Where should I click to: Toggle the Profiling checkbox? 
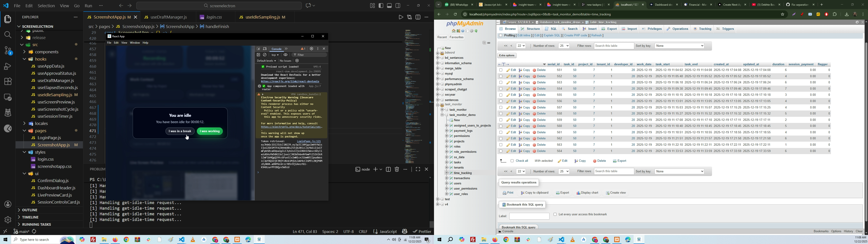pos(500,36)
